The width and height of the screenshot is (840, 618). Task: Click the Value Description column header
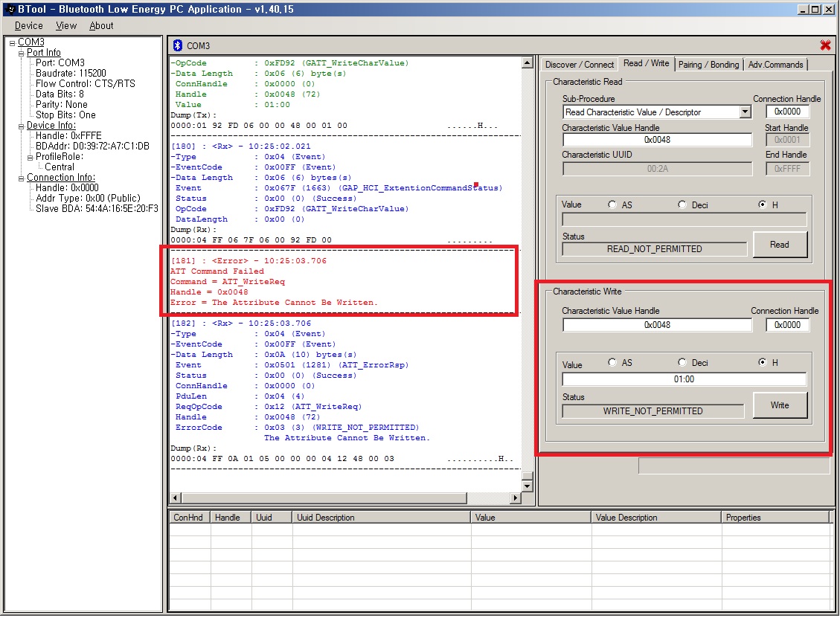pos(656,518)
